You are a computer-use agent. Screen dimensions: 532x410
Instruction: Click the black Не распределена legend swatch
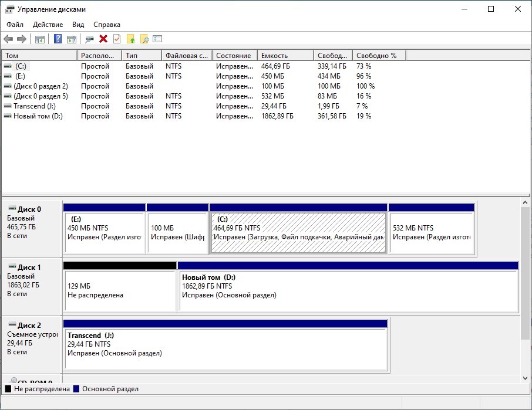[x=8, y=389]
